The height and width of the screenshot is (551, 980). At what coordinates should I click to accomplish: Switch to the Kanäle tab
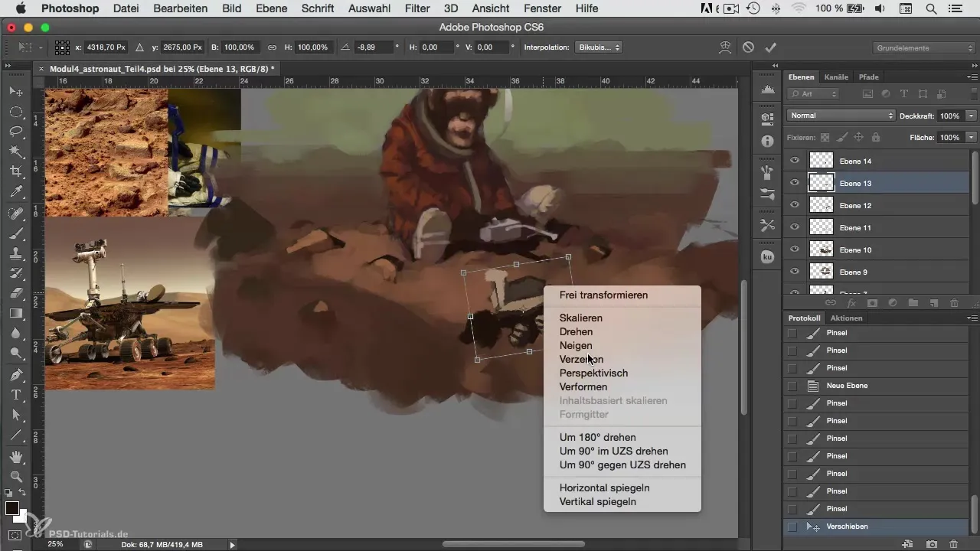point(836,77)
